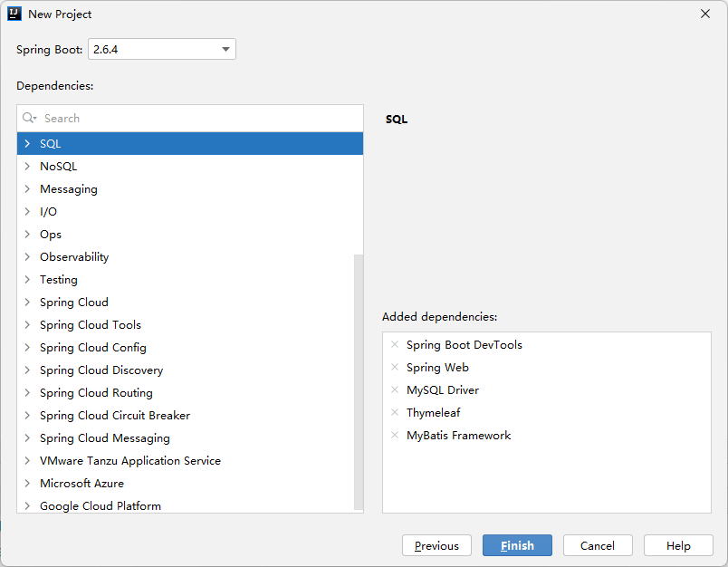This screenshot has width=728, height=567.
Task: Expand Spring Cloud Circuit Breaker chevron
Action: [x=27, y=415]
